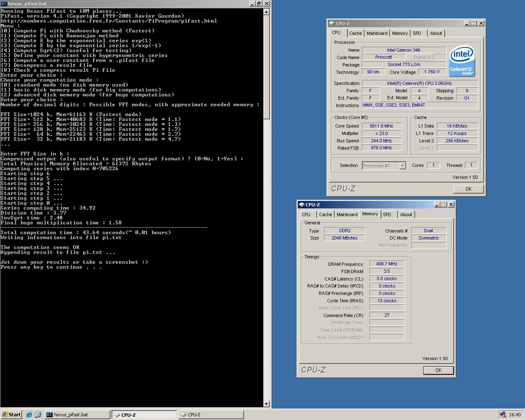Switch to Mainboard tab in lower CPU-Z
Image resolution: width=525 pixels, height=420 pixels.
tap(347, 215)
